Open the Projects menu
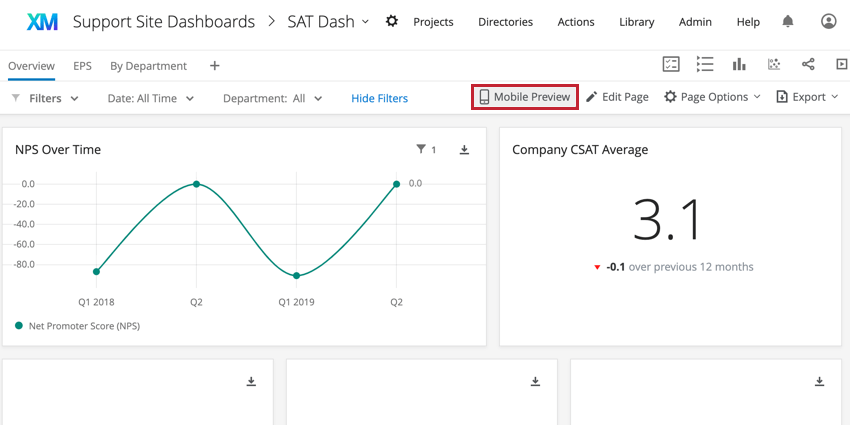This screenshot has height=425, width=850. point(432,22)
